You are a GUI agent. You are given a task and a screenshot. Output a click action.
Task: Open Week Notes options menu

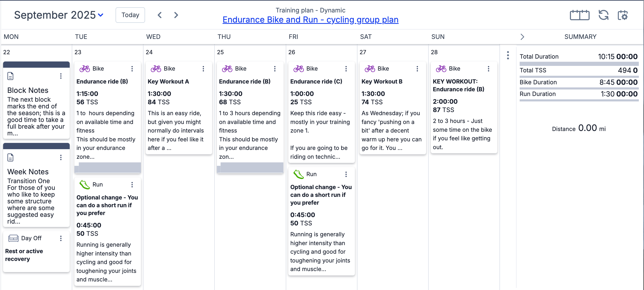tap(61, 157)
